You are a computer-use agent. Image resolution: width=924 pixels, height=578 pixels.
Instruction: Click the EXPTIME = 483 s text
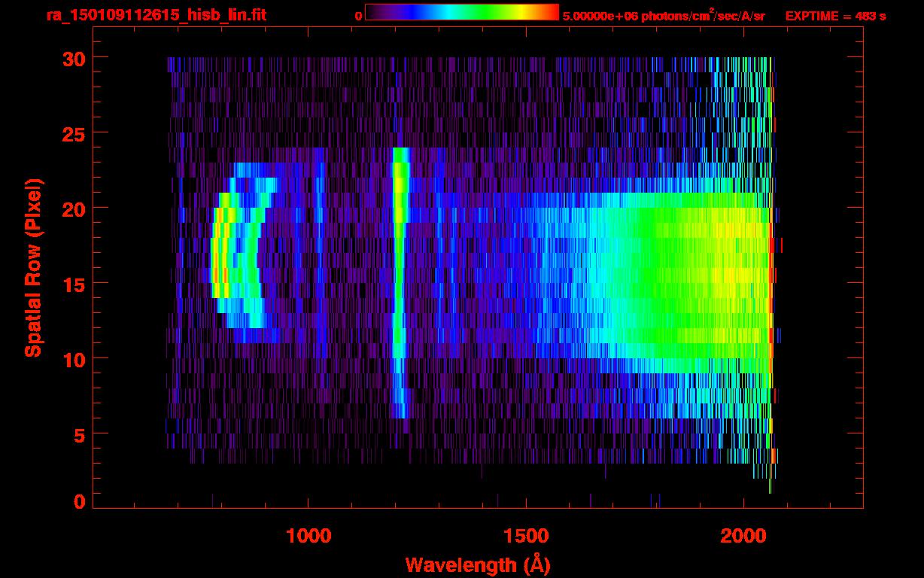835,15
